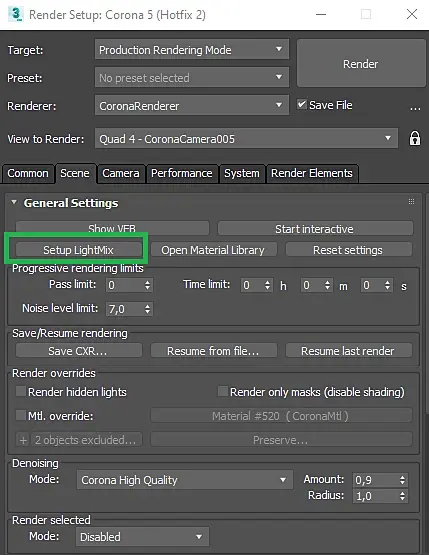Click the plus icon beside objects excluded

point(23,440)
